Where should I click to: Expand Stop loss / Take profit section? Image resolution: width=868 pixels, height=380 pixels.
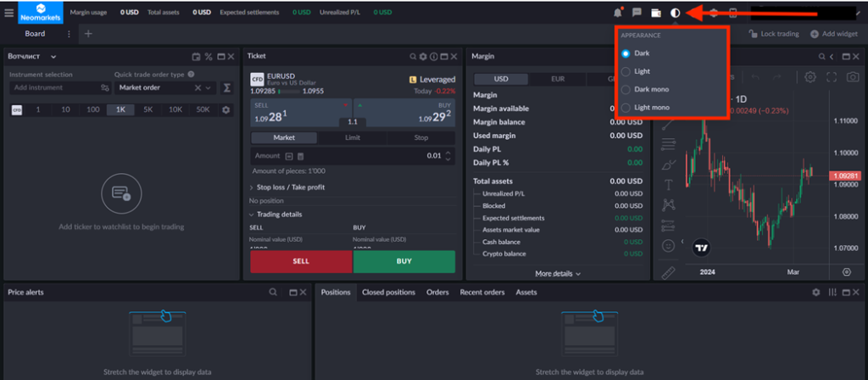pos(288,187)
